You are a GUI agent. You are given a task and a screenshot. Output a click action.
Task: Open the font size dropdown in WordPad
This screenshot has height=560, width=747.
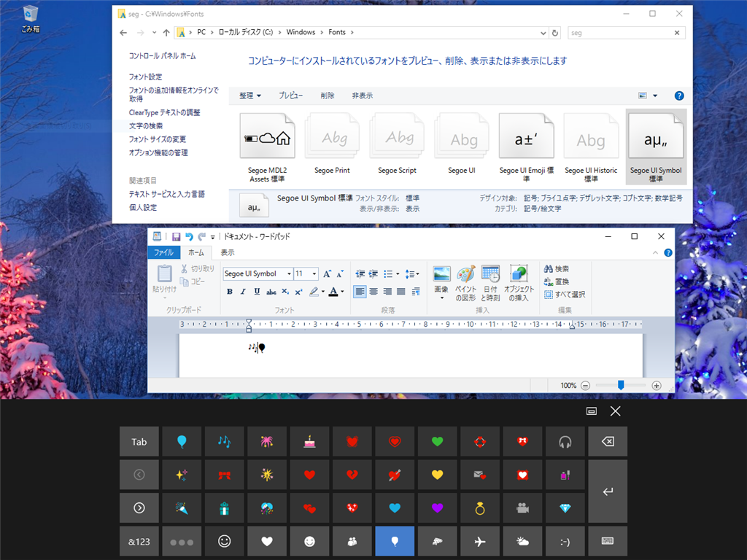[314, 274]
